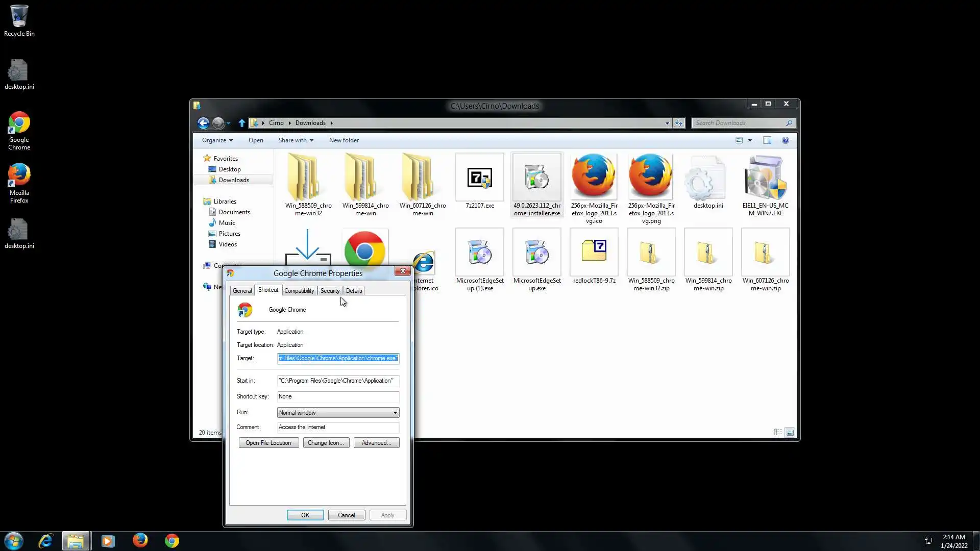980x551 pixels.
Task: Expand the Organize menu
Action: click(x=217, y=140)
